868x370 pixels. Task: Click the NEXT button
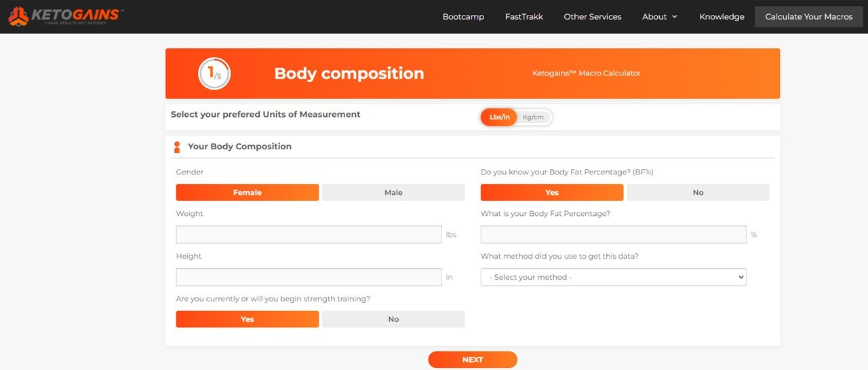tap(473, 360)
